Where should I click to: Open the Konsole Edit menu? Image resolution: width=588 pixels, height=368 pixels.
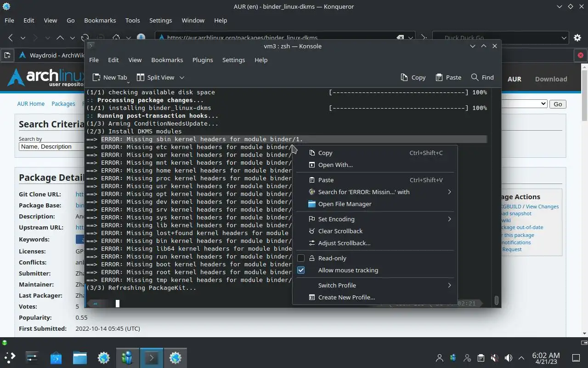click(x=113, y=60)
